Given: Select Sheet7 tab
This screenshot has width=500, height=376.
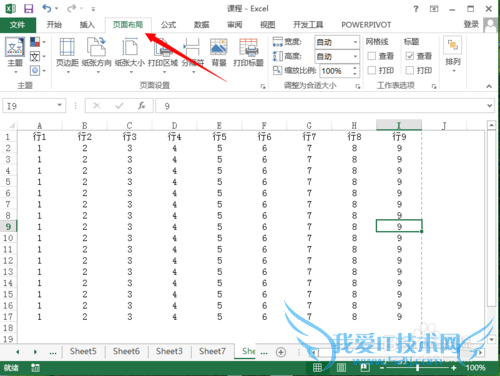Looking at the screenshot, I should click(212, 351).
